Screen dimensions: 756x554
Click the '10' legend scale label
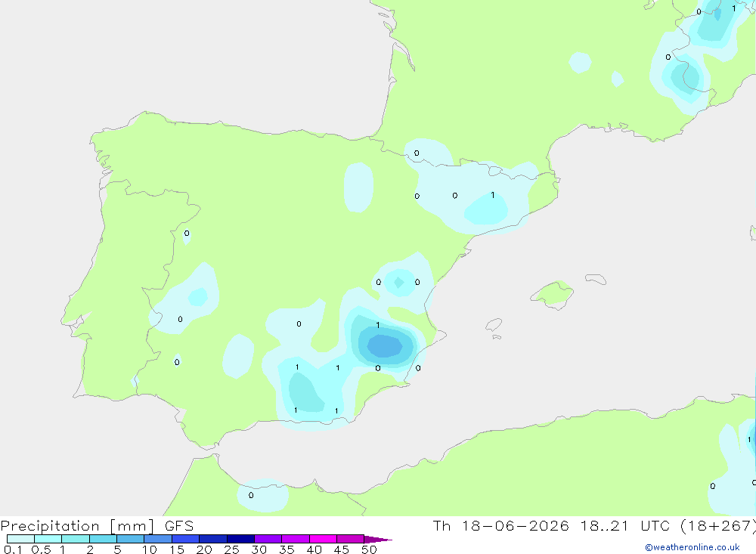click(x=150, y=549)
